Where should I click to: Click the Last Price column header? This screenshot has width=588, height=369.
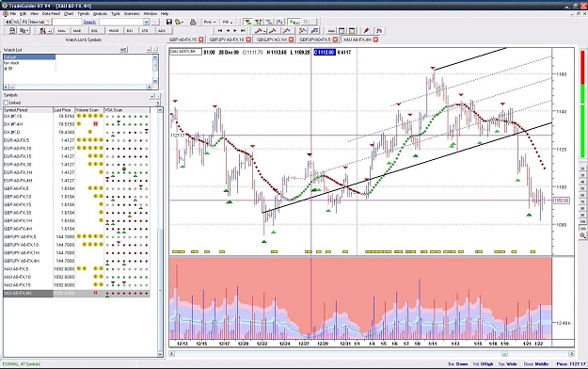coord(64,110)
